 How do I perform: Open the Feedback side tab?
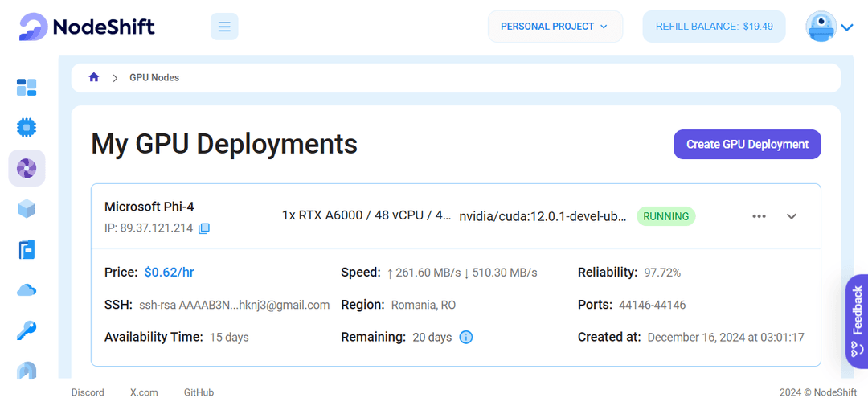click(857, 321)
